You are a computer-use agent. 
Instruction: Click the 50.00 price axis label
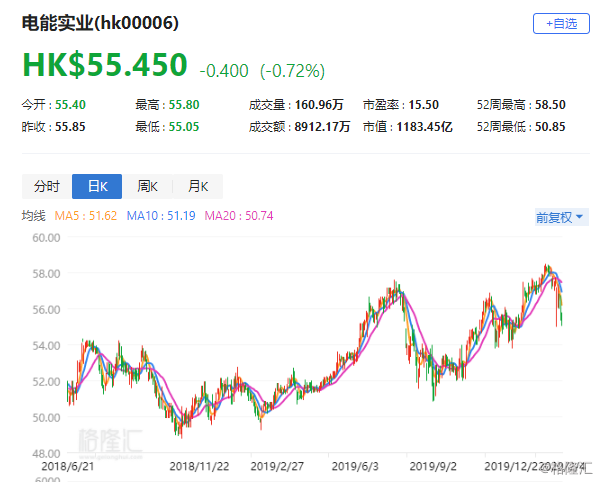click(x=46, y=417)
